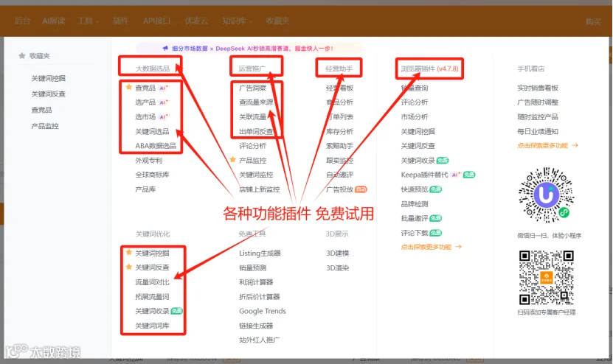The height and width of the screenshot is (364, 613).
Task: Open 利润计算器
Action: click(256, 282)
